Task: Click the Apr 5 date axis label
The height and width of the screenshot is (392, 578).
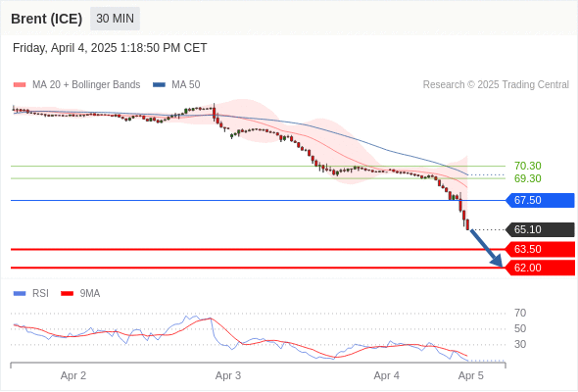Action: (471, 375)
